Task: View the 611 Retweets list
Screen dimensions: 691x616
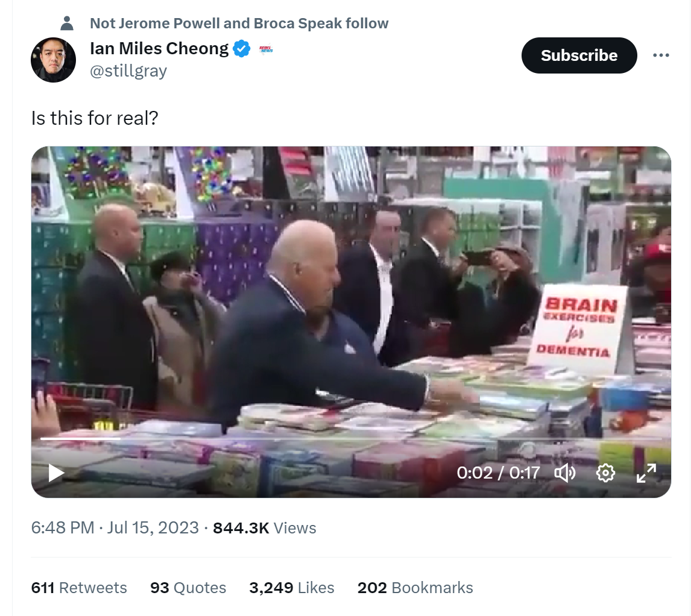Action: pyautogui.click(x=79, y=588)
